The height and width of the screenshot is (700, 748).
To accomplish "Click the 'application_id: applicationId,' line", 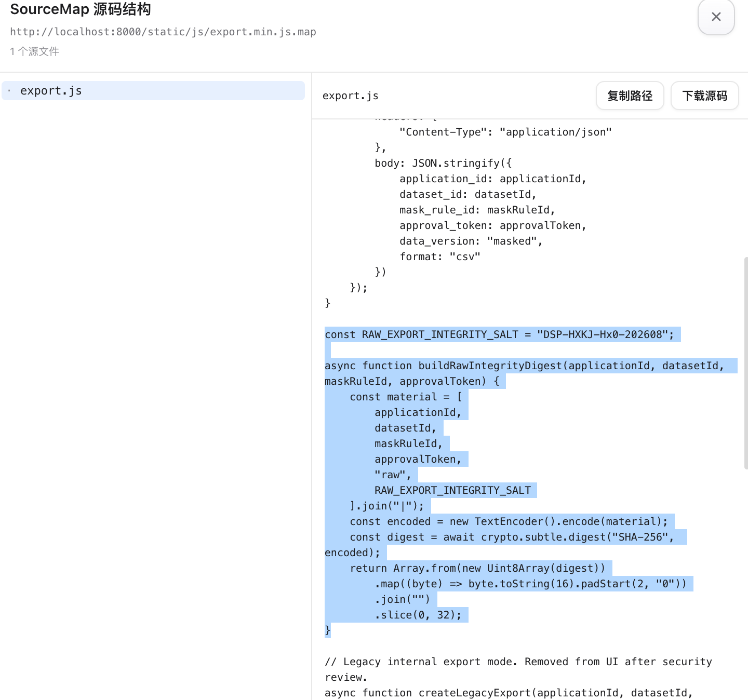I will point(493,179).
